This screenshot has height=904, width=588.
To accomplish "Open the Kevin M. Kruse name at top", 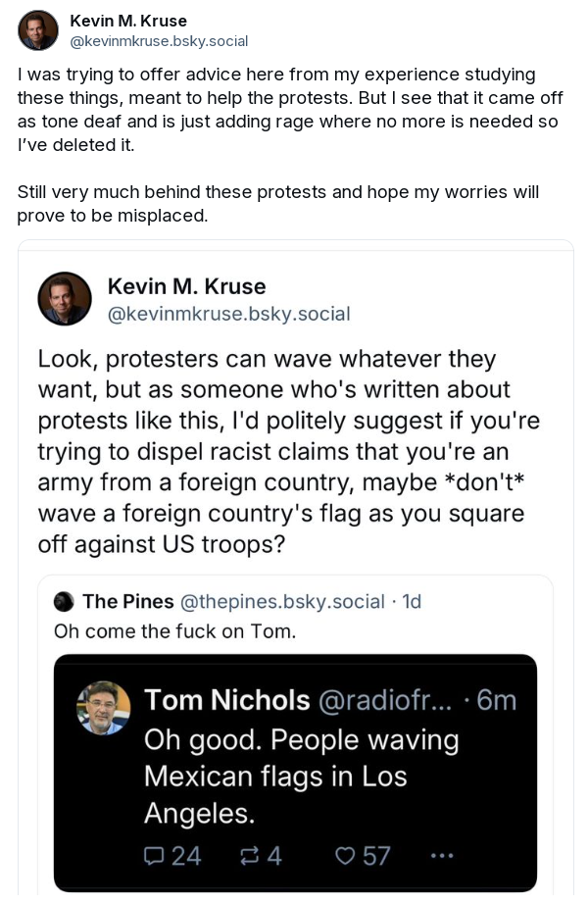I will click(x=128, y=21).
